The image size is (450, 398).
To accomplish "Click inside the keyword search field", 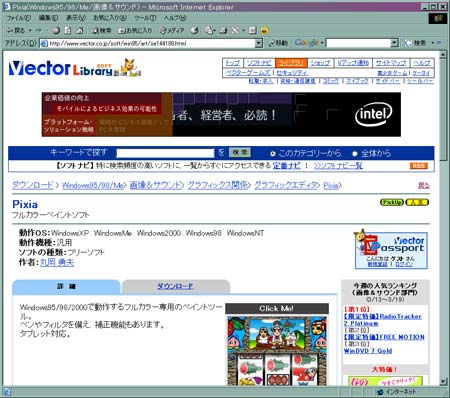I will (x=165, y=153).
